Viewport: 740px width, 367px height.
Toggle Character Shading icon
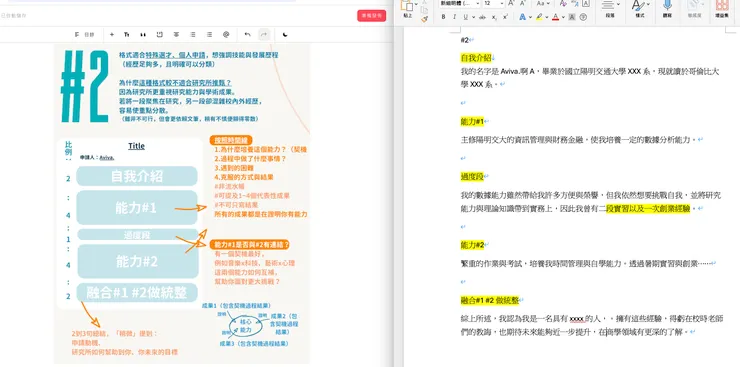point(572,17)
